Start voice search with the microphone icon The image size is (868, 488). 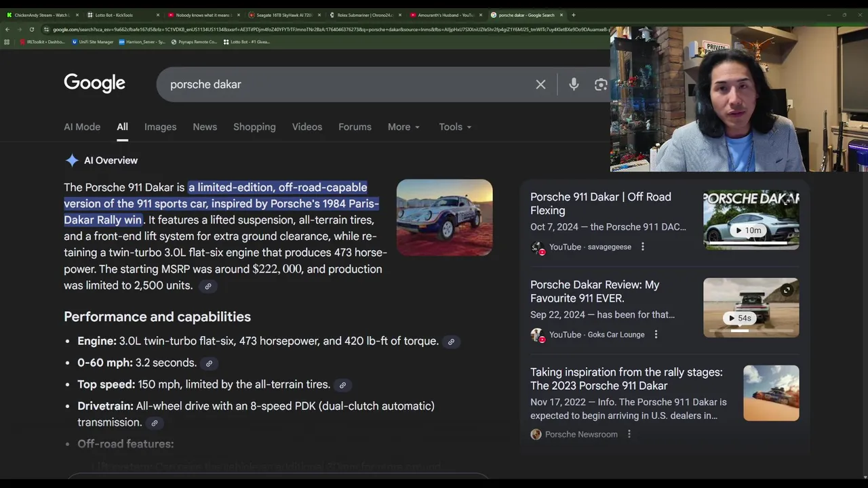574,84
